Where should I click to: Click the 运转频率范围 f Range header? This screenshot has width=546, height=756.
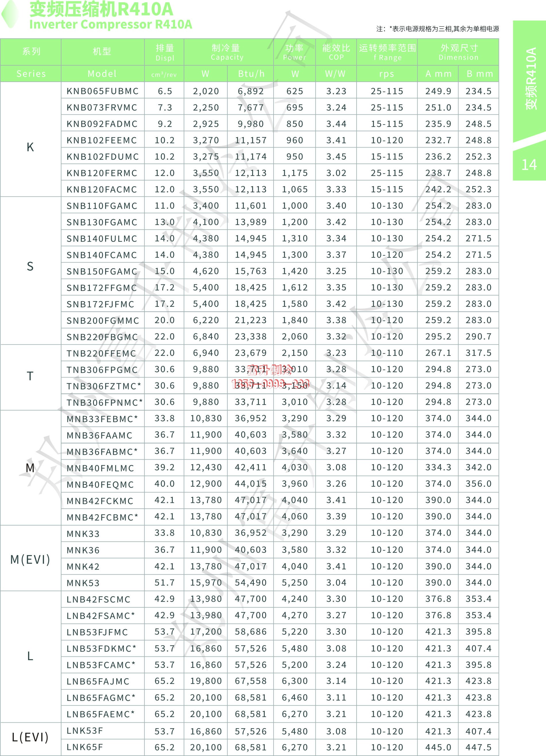(387, 52)
